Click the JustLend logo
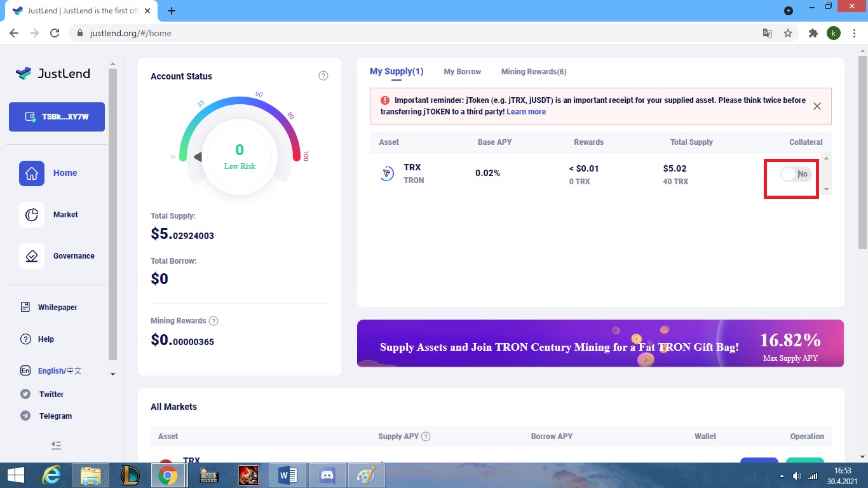868x488 pixels. coord(53,74)
